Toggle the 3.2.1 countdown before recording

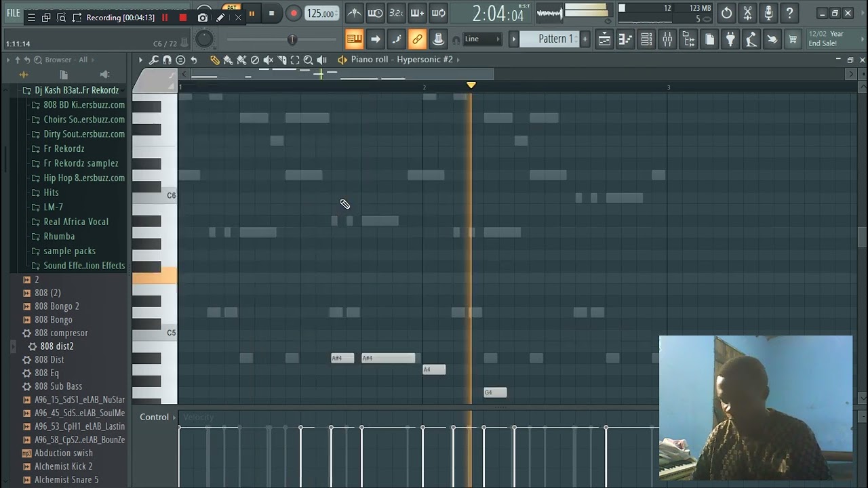click(396, 13)
